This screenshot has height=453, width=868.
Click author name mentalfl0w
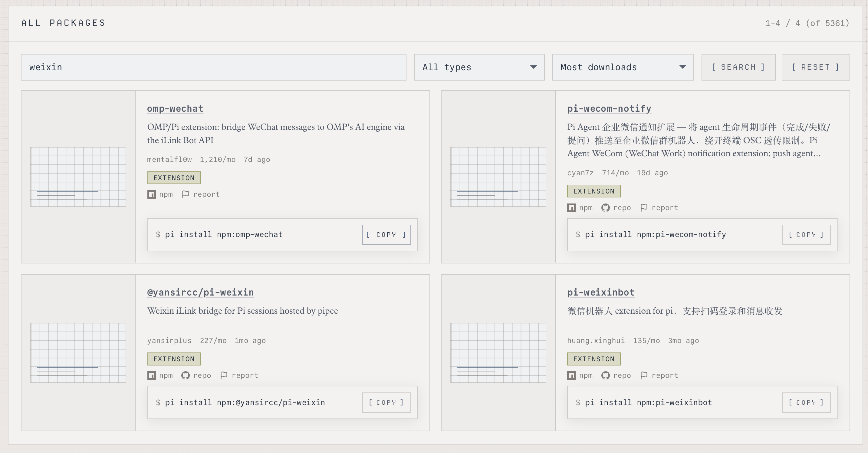coord(169,160)
